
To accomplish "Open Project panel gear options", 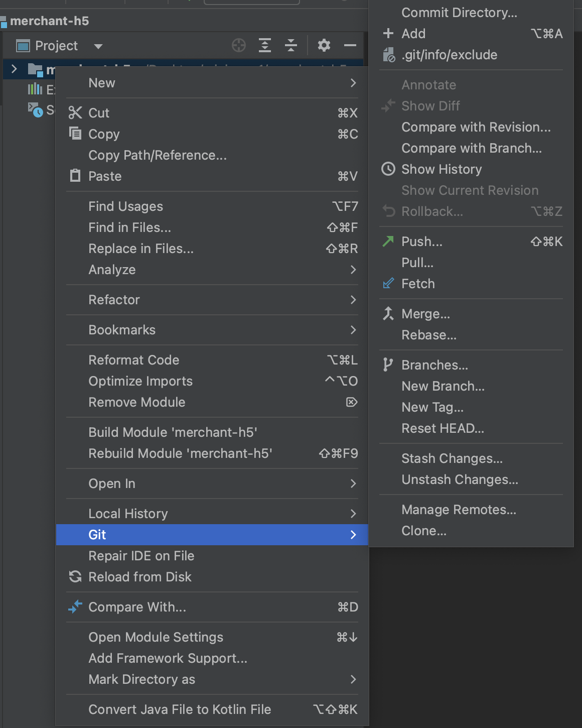I will (x=324, y=46).
